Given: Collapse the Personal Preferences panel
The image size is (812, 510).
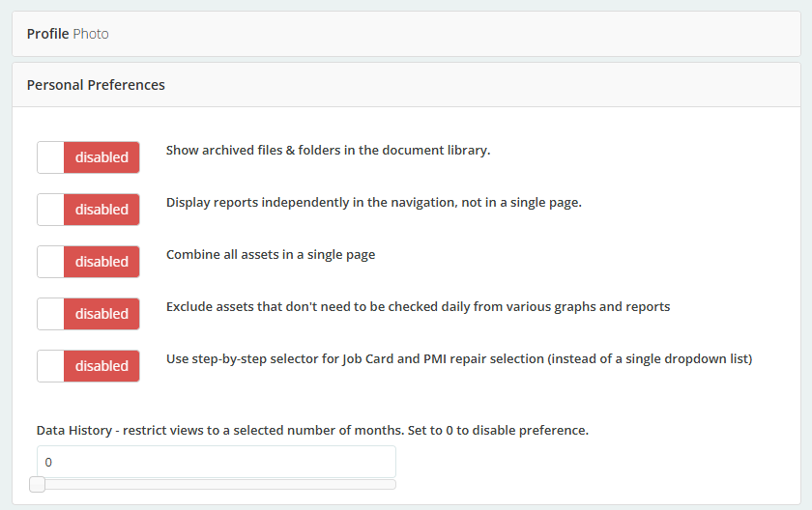Looking at the screenshot, I should (x=96, y=85).
